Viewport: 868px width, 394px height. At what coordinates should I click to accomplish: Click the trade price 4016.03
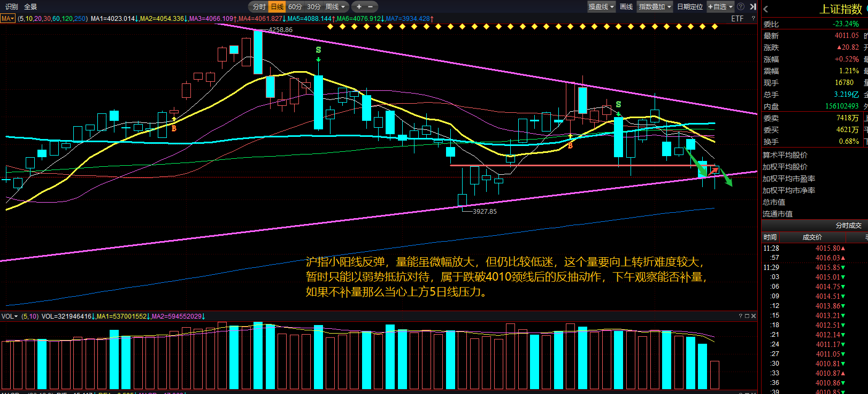[x=827, y=258]
